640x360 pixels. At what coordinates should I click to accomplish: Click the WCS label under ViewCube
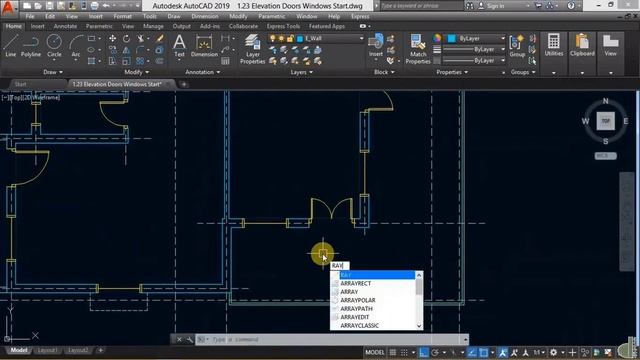(x=605, y=156)
